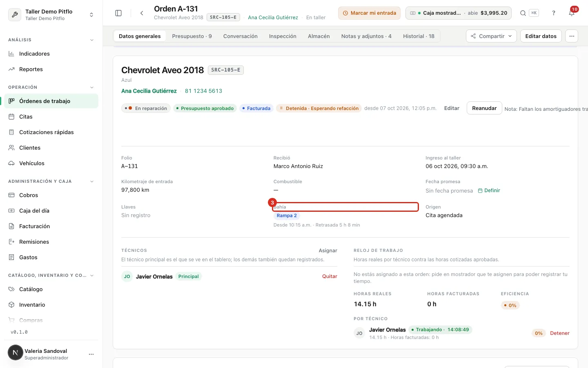Click Editar datos button

pos(541,36)
